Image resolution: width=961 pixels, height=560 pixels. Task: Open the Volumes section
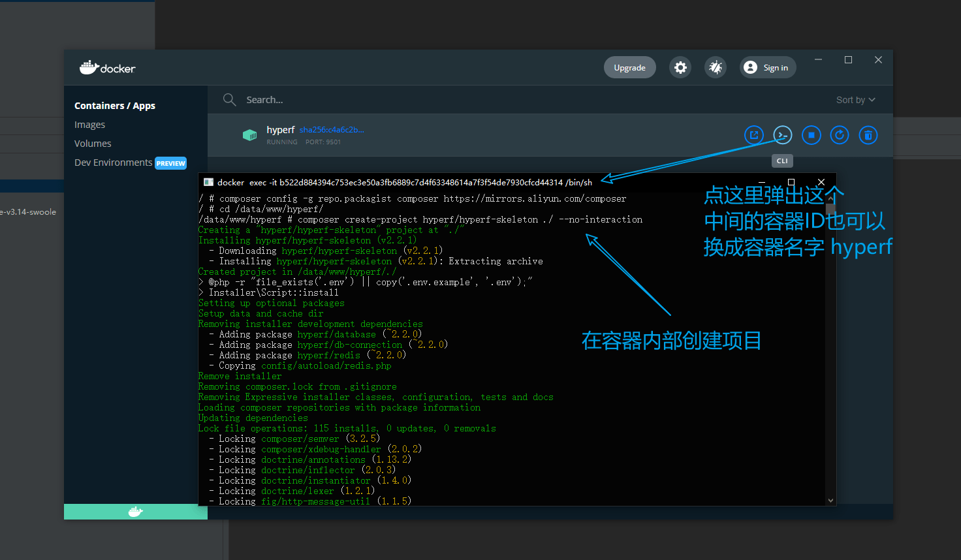(x=93, y=144)
